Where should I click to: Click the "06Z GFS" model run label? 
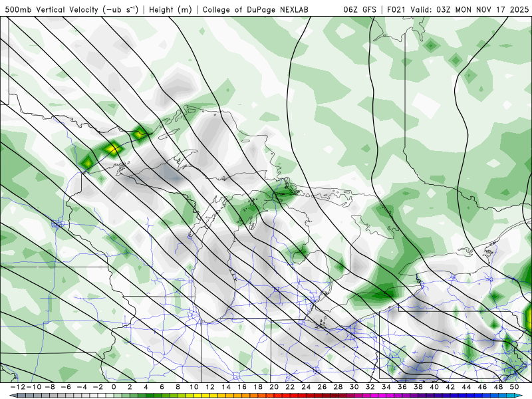360,9
